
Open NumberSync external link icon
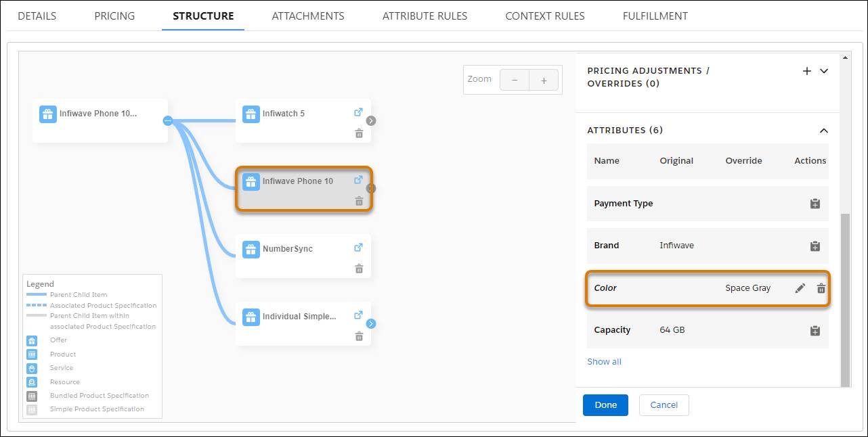(x=359, y=248)
